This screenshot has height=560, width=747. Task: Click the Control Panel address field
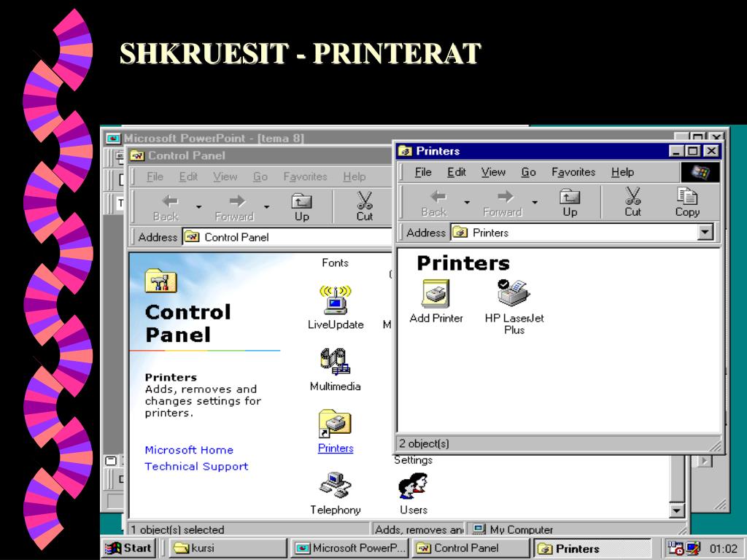[x=286, y=237]
